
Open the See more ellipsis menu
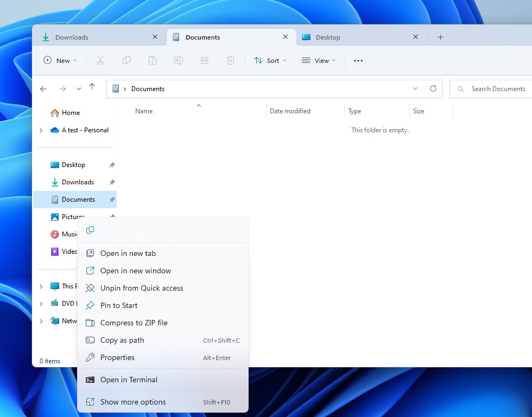pos(358,61)
